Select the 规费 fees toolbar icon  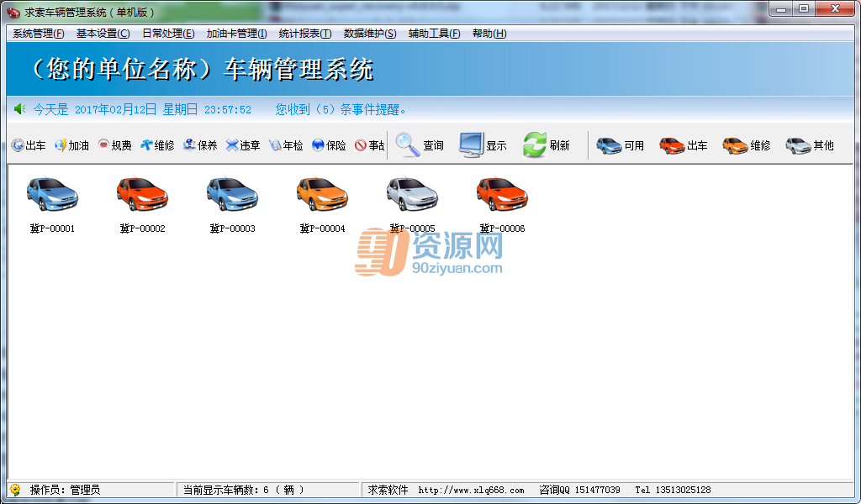[x=114, y=145]
